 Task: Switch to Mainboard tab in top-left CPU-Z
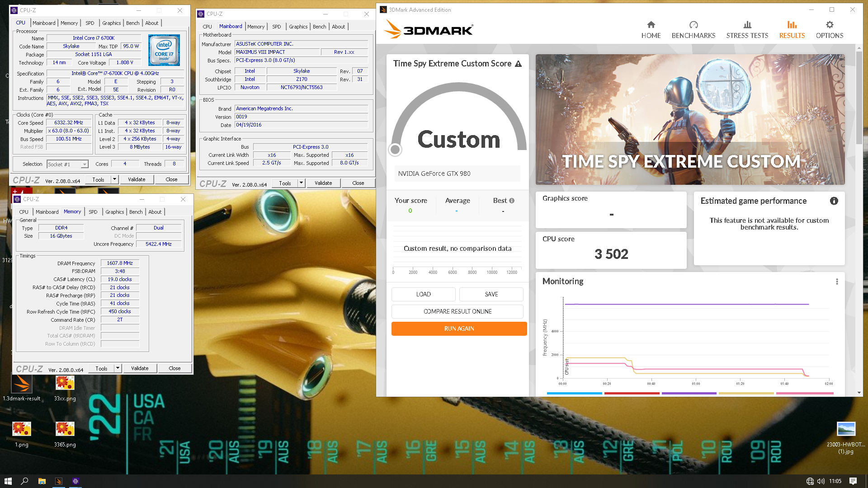coord(44,23)
